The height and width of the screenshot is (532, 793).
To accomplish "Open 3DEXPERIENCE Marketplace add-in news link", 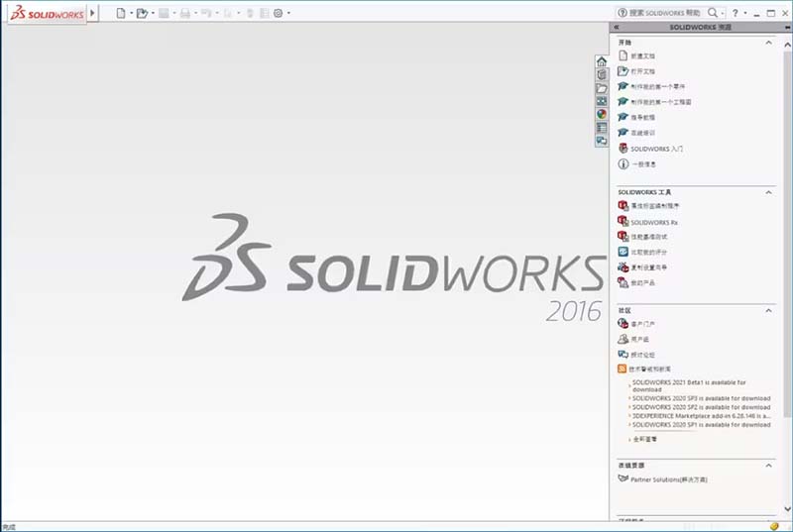I will (702, 416).
